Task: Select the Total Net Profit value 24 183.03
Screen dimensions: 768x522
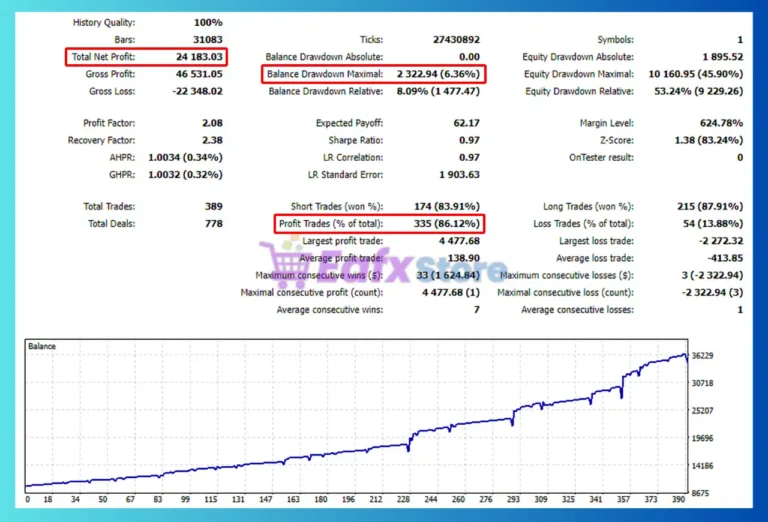Action: [x=199, y=57]
